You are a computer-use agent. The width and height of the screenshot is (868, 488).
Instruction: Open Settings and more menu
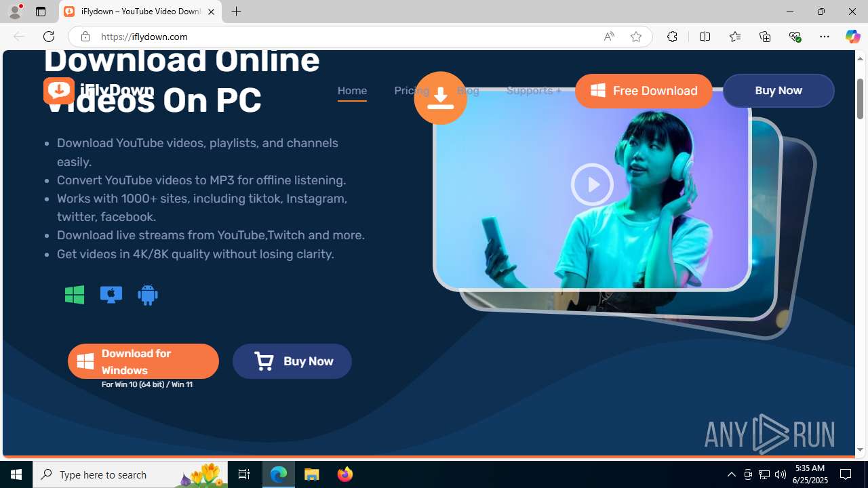tap(825, 37)
